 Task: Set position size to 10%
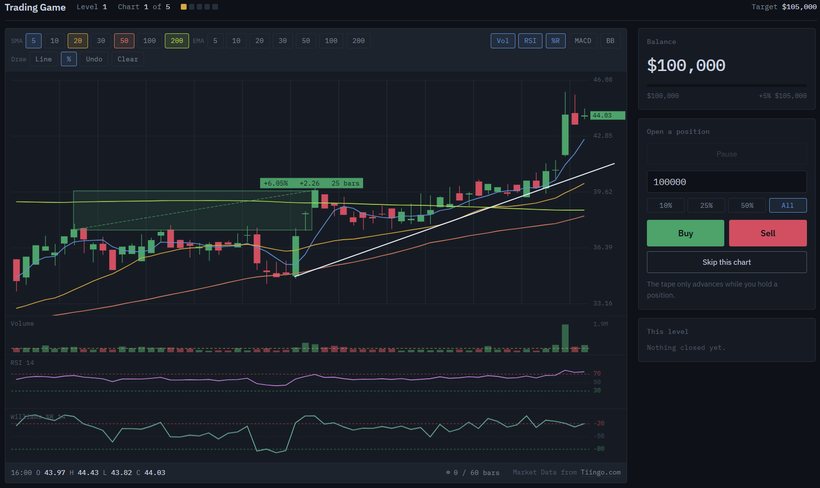666,206
